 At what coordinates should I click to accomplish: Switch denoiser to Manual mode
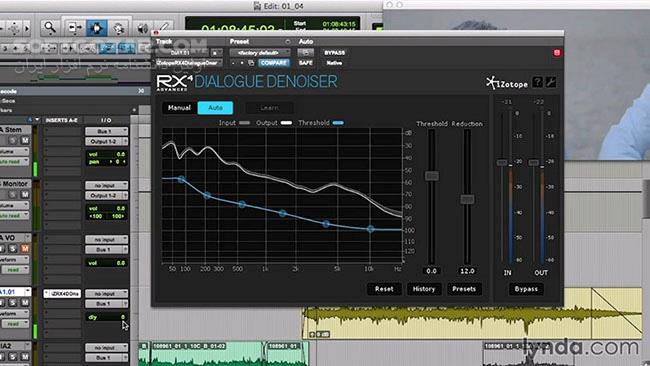pyautogui.click(x=179, y=108)
